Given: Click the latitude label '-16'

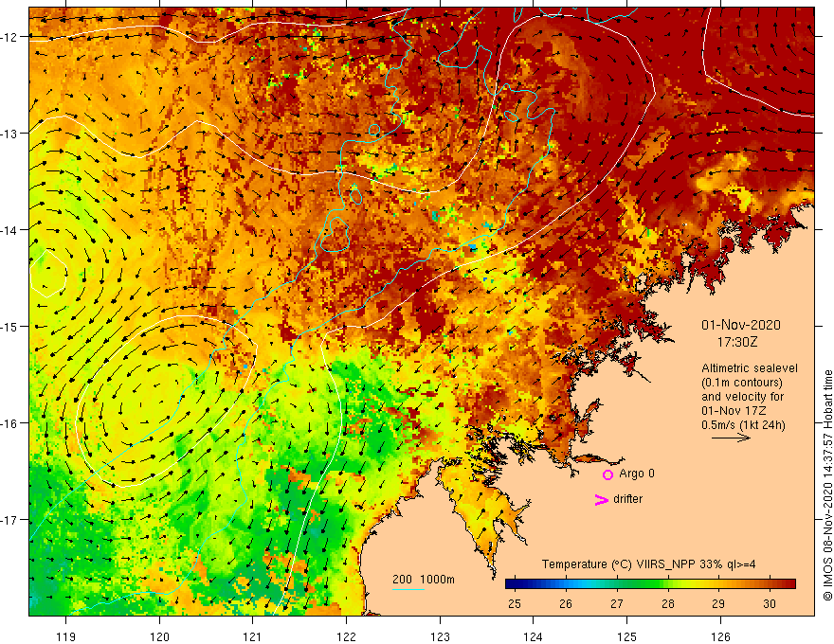Looking at the screenshot, I should [9, 423].
